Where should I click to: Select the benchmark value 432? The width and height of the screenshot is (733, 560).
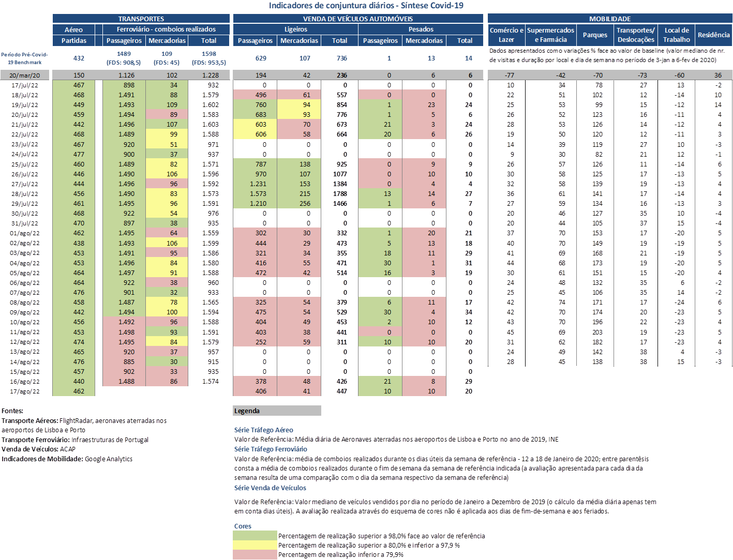[x=79, y=58]
